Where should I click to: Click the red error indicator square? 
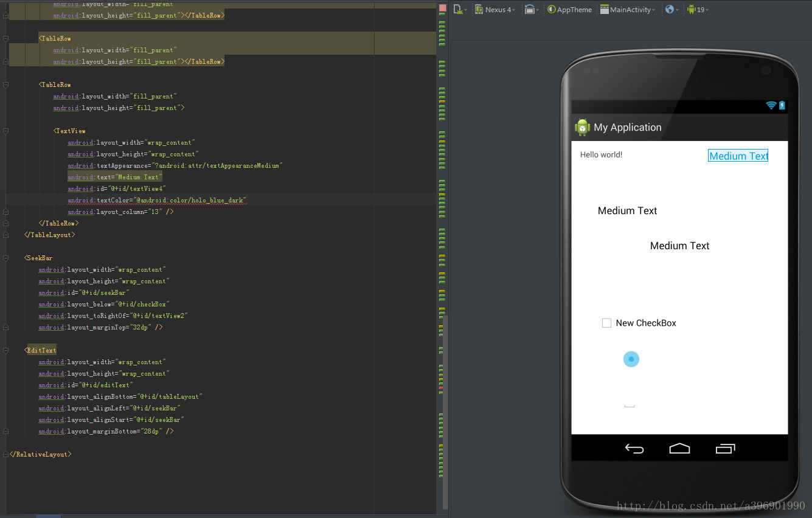pyautogui.click(x=442, y=9)
